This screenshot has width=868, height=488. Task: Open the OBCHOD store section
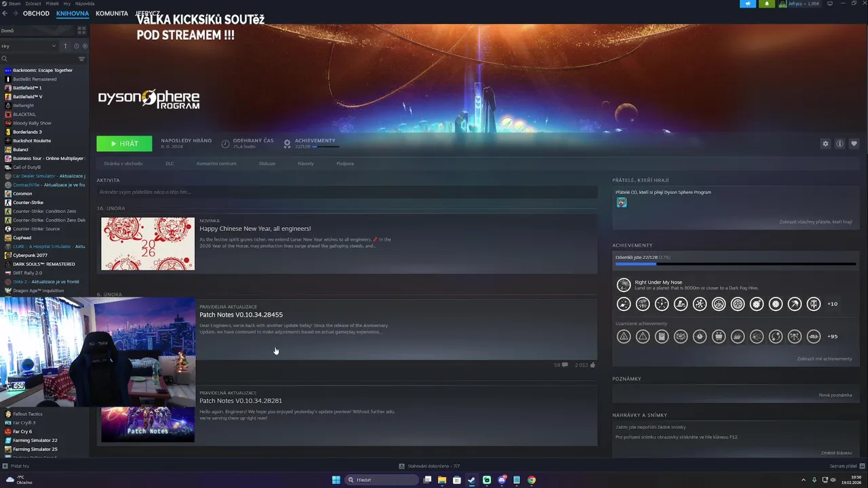(36, 14)
